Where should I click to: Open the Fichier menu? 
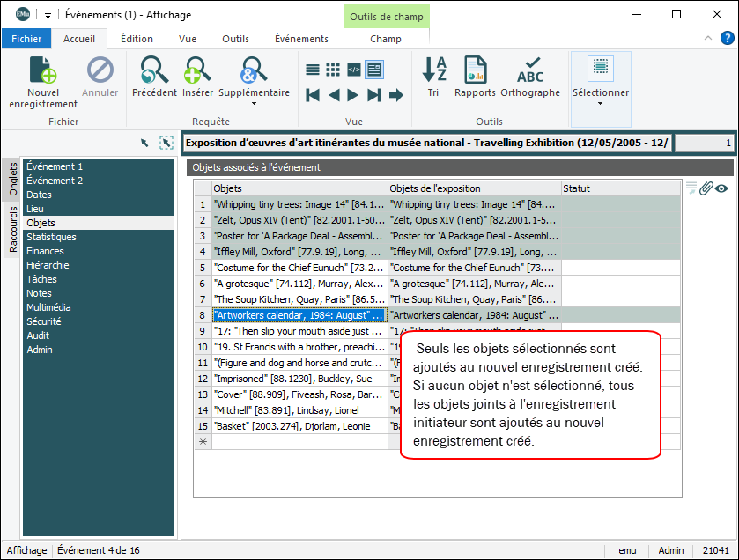click(26, 39)
